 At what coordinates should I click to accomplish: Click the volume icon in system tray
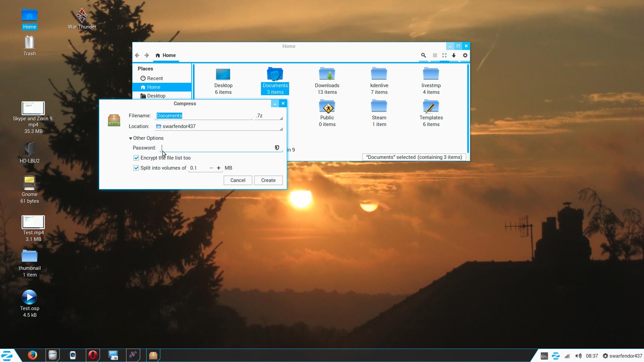578,356
